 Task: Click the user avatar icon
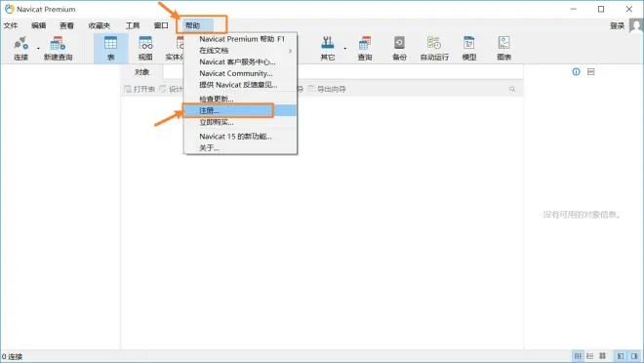636,26
